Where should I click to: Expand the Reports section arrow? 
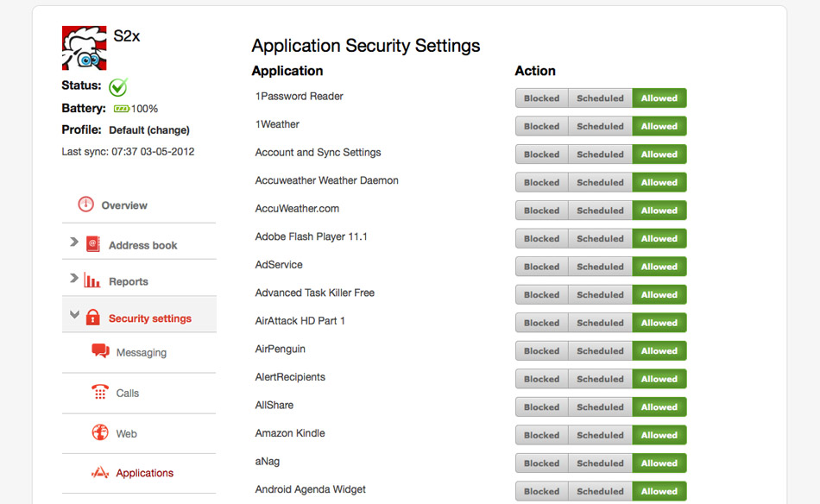[x=74, y=279]
